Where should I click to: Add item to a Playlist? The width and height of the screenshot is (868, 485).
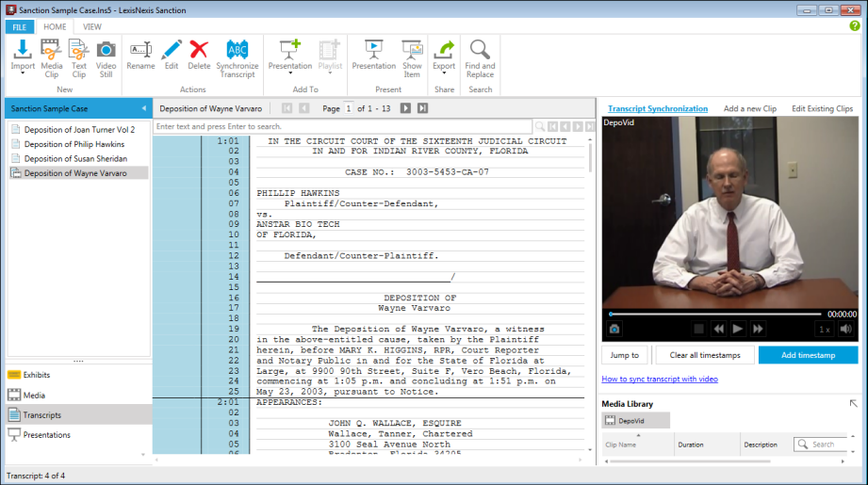point(330,56)
